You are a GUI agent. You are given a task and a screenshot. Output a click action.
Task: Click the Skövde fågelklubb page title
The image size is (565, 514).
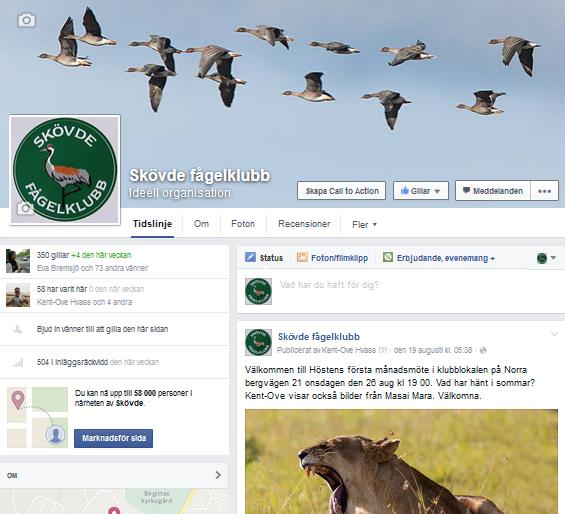[200, 175]
